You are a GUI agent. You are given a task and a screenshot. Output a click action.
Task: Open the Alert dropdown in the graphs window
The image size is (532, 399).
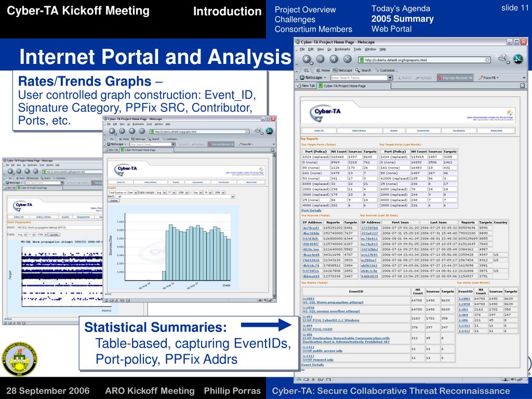point(175,196)
